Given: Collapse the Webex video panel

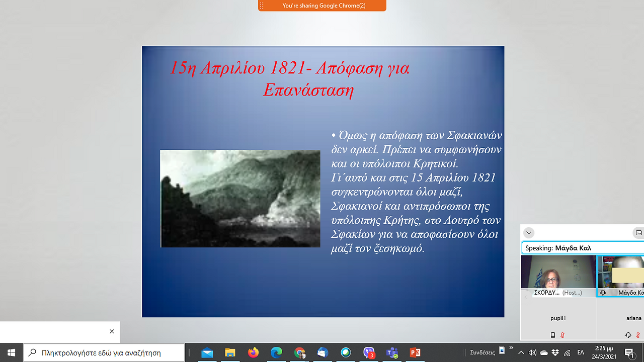Looking at the screenshot, I should click(528, 233).
